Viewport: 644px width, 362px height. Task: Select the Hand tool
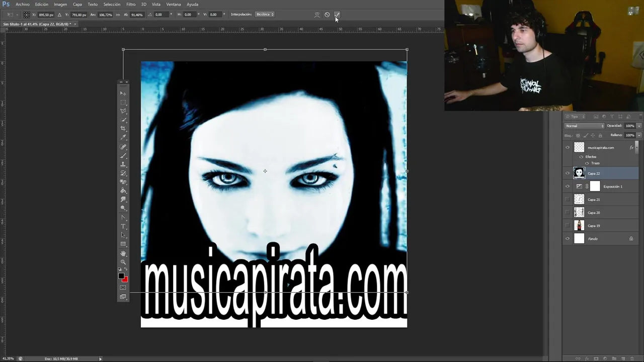point(123,254)
